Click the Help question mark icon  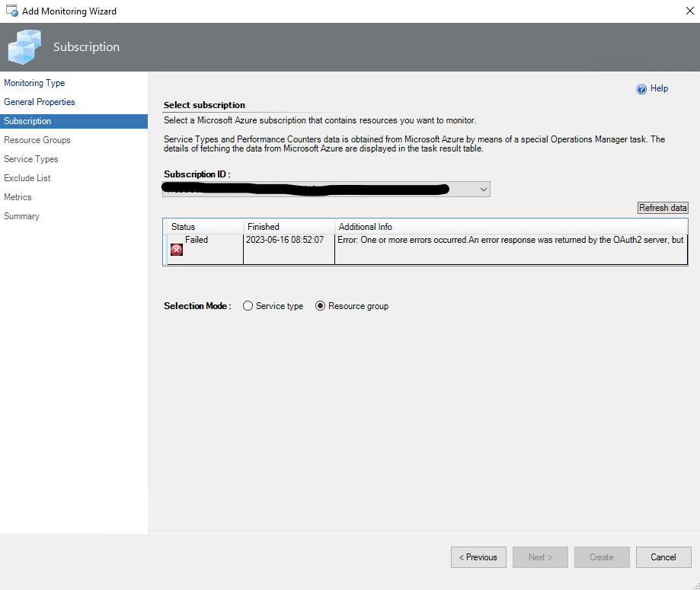point(642,88)
